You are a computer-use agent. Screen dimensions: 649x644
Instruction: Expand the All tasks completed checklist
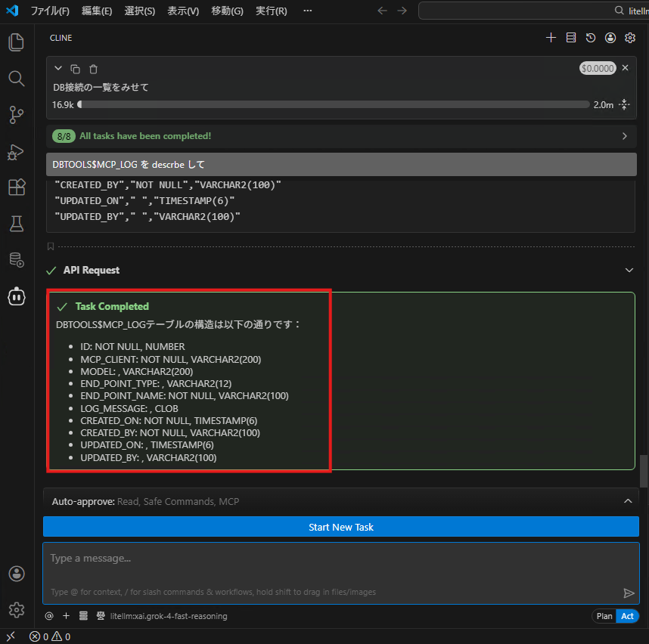[x=625, y=136]
